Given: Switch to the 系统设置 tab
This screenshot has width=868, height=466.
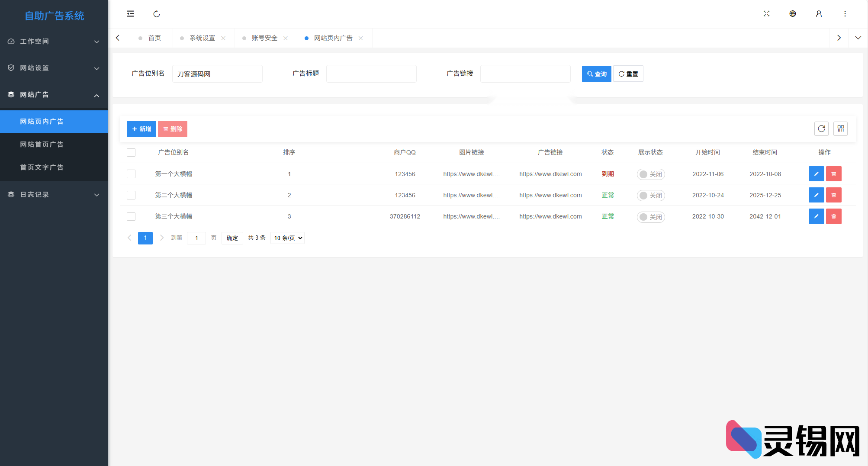Looking at the screenshot, I should click(x=202, y=38).
